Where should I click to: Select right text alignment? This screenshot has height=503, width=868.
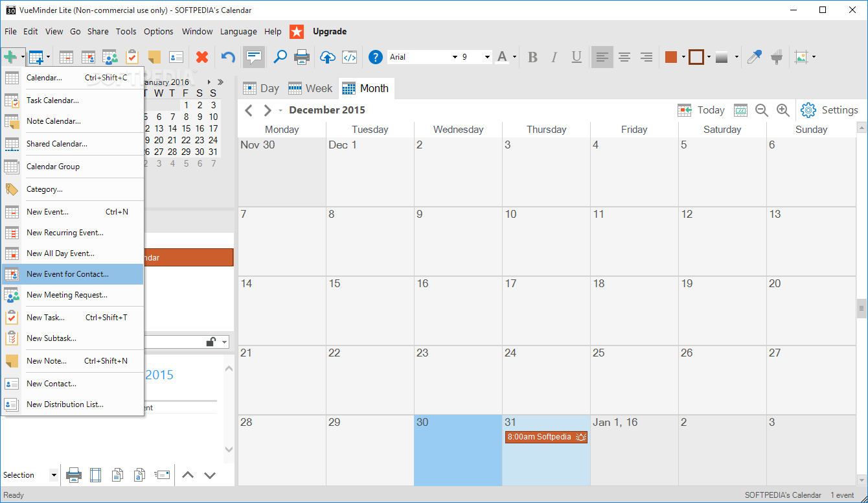click(x=646, y=57)
